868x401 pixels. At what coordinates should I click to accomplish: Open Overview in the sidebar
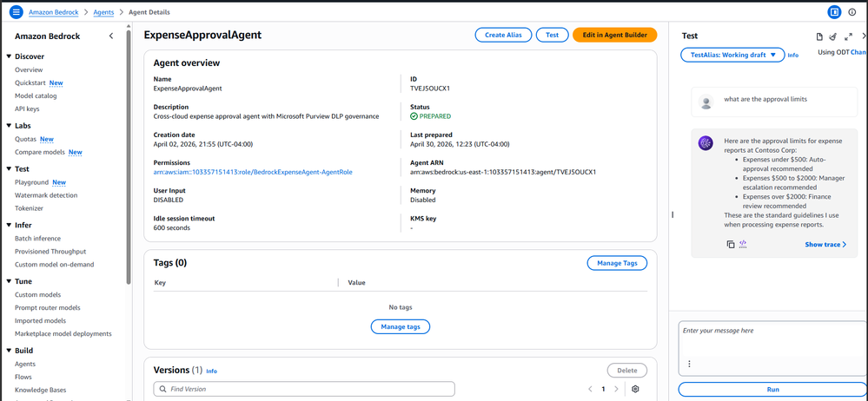coord(29,69)
